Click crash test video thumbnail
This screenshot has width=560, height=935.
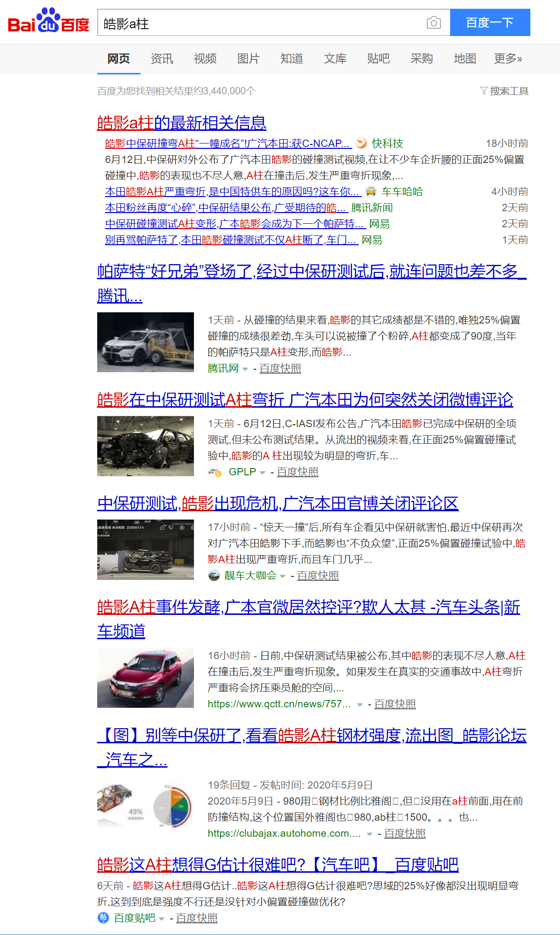[145, 549]
